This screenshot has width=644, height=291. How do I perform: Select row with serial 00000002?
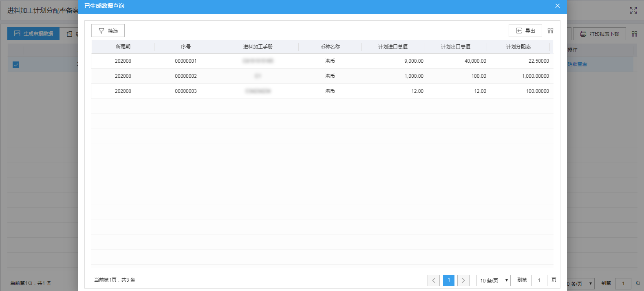tap(185, 76)
